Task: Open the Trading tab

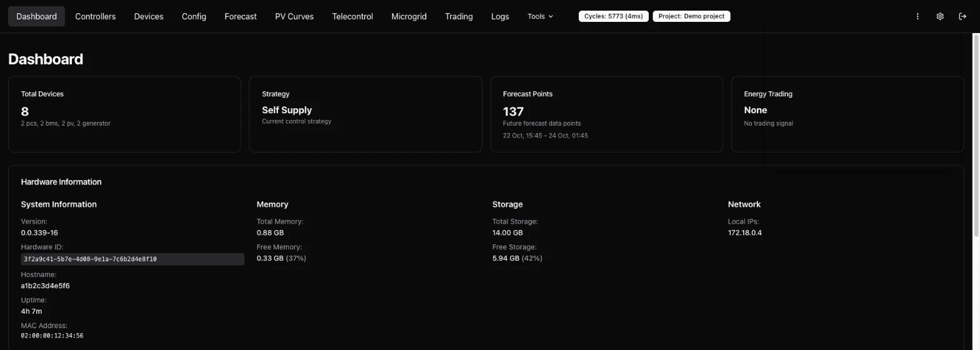Action: 459,16
